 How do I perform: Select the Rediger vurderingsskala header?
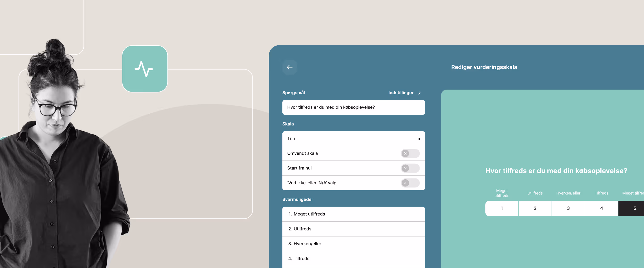(484, 67)
